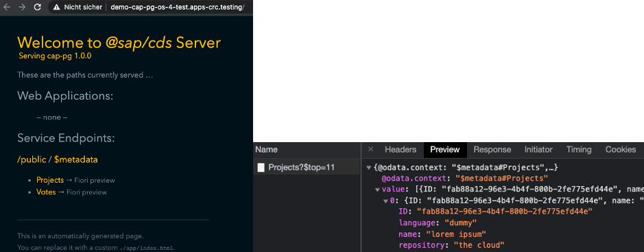
Task: Open the $metadata link
Action: (x=75, y=159)
